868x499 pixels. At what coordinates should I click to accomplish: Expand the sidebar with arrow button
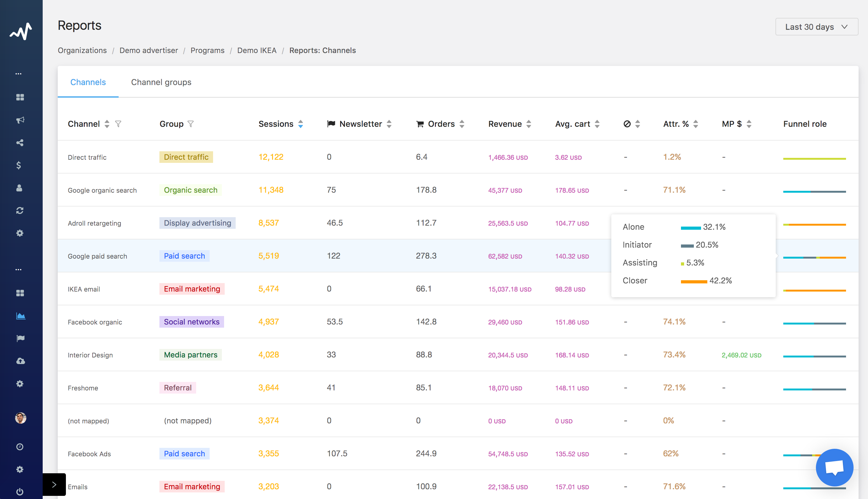pyautogui.click(x=54, y=484)
